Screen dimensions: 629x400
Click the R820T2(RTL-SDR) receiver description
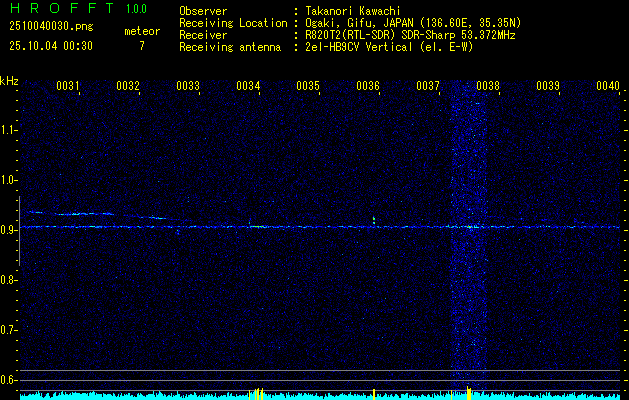410,35
